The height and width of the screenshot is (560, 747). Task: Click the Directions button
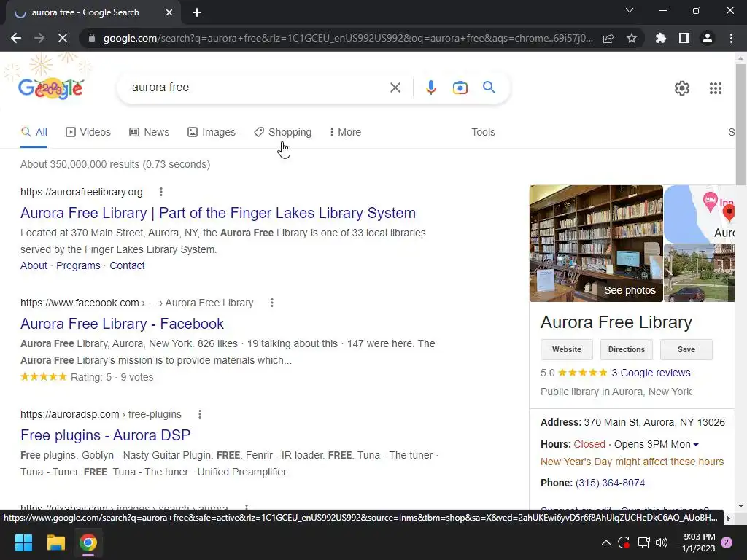pyautogui.click(x=626, y=349)
